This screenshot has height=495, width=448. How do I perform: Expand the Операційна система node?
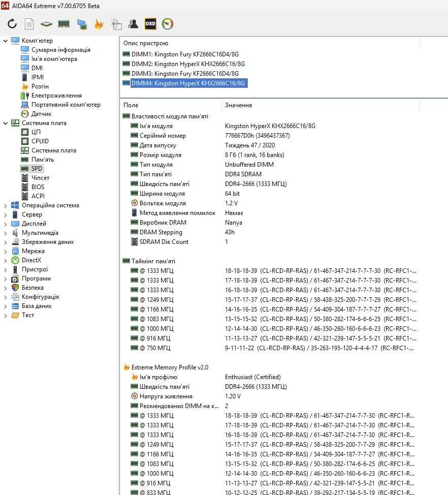click(5, 206)
